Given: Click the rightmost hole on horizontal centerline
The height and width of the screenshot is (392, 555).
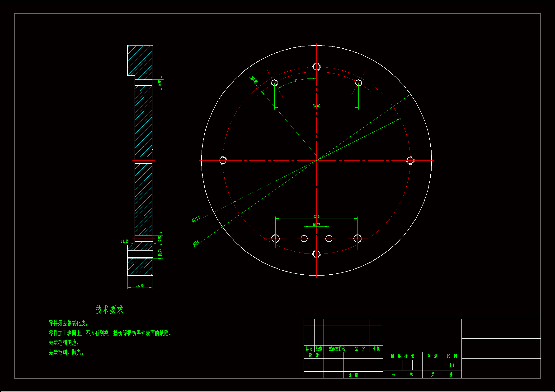Looking at the screenshot, I should (x=410, y=160).
